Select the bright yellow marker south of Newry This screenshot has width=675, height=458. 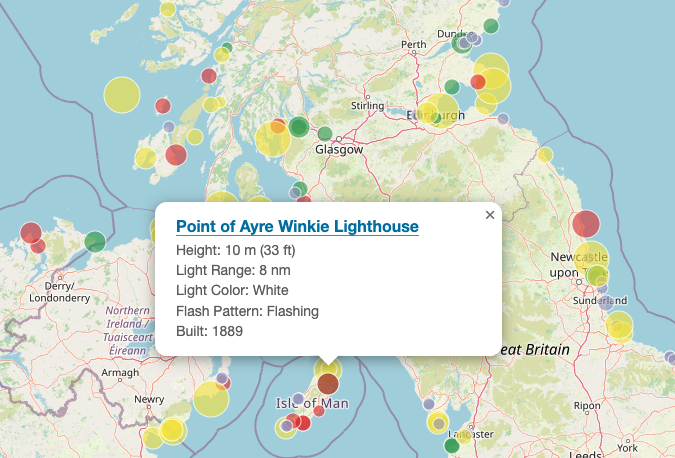coord(173,430)
